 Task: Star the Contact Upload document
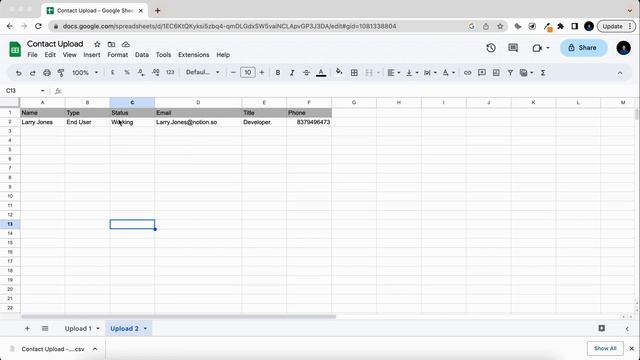pos(97,44)
